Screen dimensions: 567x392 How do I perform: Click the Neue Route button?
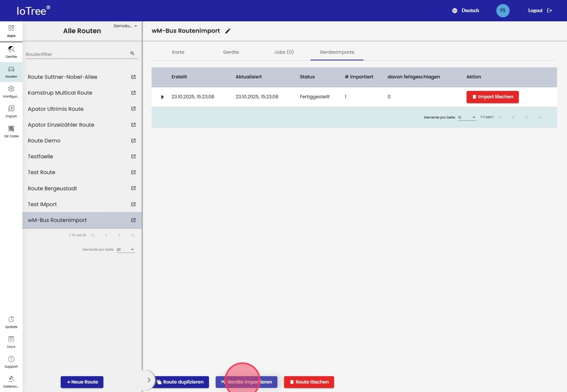tap(82, 382)
